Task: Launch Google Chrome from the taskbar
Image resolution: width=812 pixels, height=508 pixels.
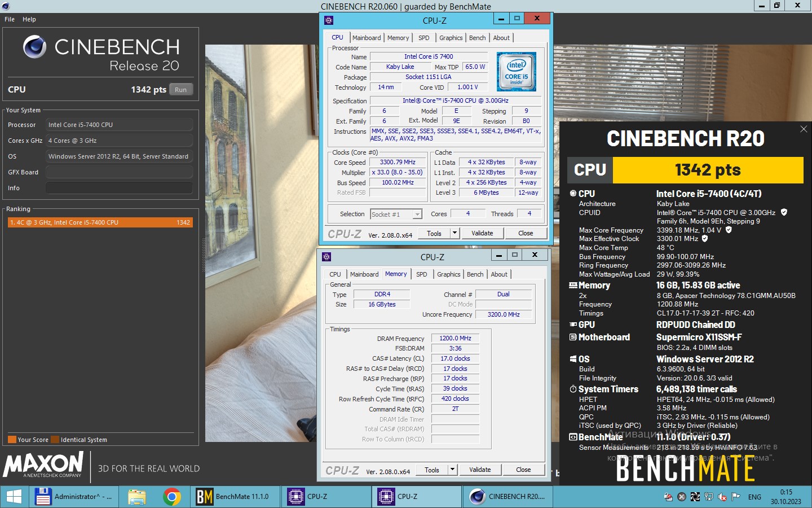Action: (x=172, y=497)
